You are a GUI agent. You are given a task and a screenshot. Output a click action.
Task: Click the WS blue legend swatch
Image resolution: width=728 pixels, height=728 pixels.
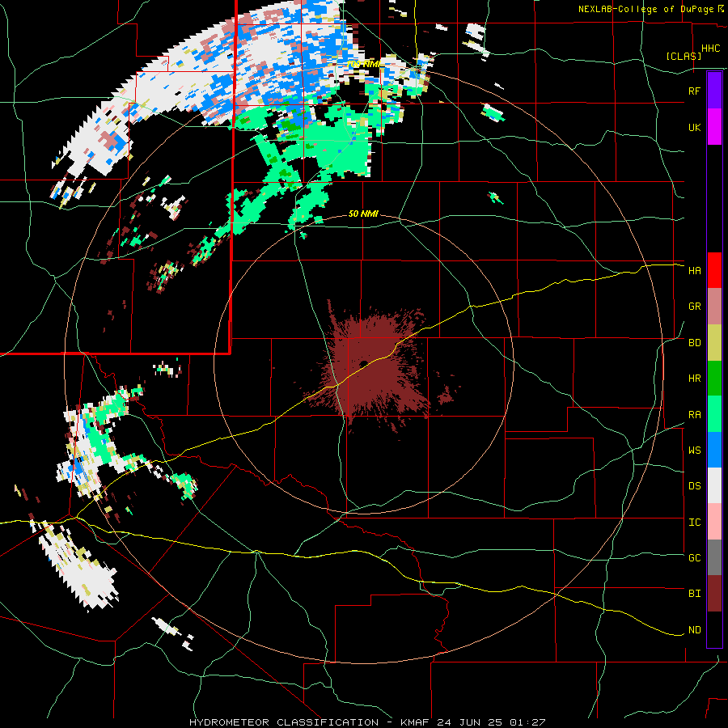click(714, 450)
